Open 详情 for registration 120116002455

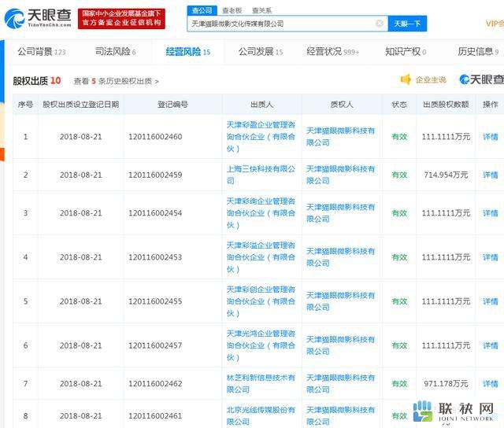[490, 301]
